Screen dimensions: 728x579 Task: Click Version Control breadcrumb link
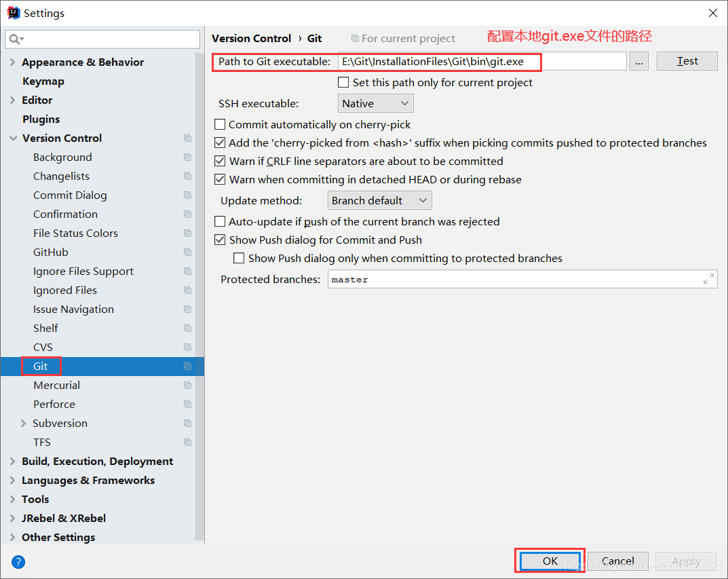click(x=251, y=39)
